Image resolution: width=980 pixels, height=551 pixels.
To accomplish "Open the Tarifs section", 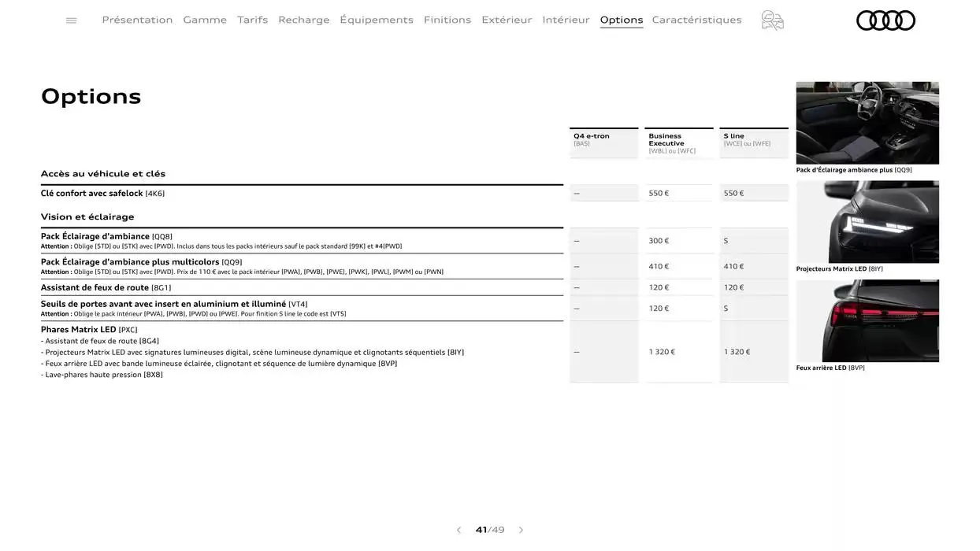I will pos(252,19).
